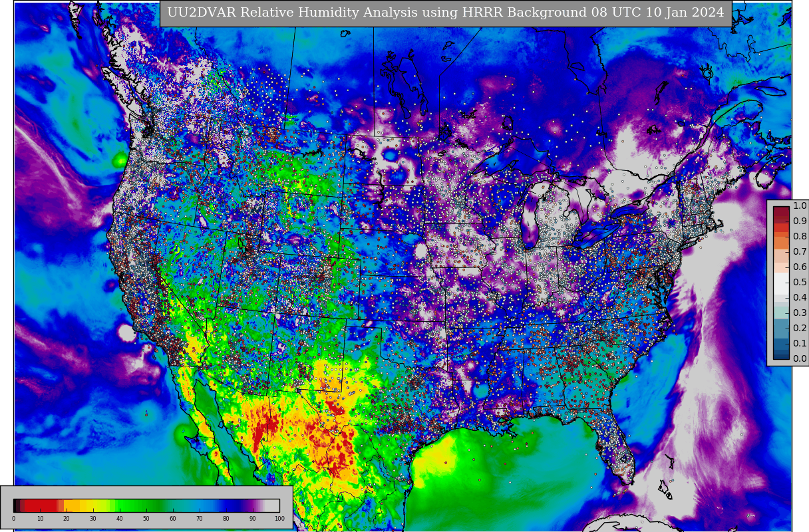Click the '0.5' label on vertical colorbar
This screenshot has width=809, height=532.
pyautogui.click(x=799, y=282)
